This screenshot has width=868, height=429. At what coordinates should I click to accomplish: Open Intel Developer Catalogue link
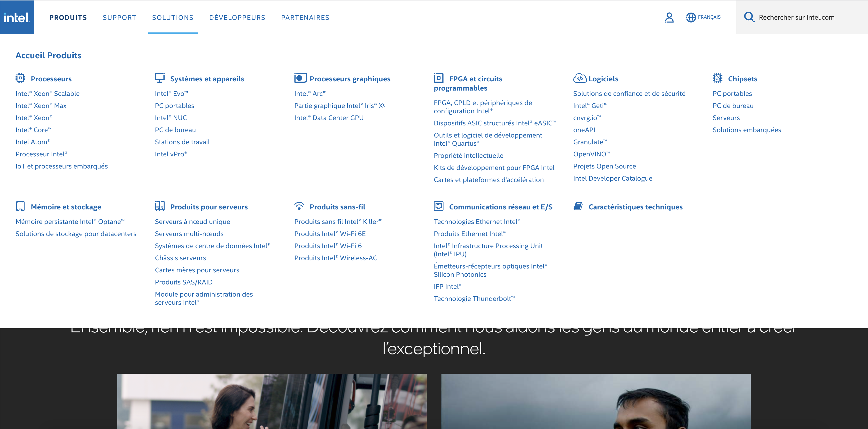point(612,178)
